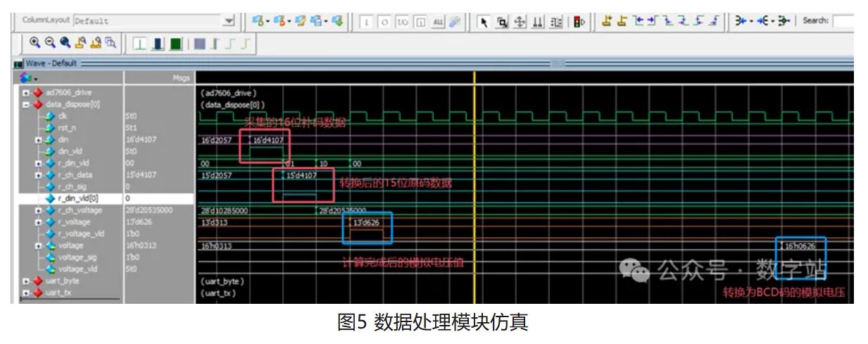Select the r_voltage_vld signal row
The image size is (868, 344).
point(69,233)
